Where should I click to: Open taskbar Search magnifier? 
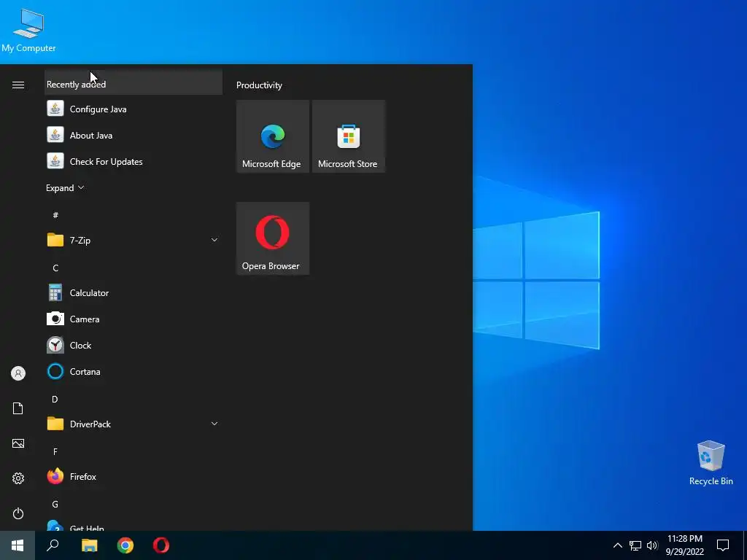(x=53, y=545)
